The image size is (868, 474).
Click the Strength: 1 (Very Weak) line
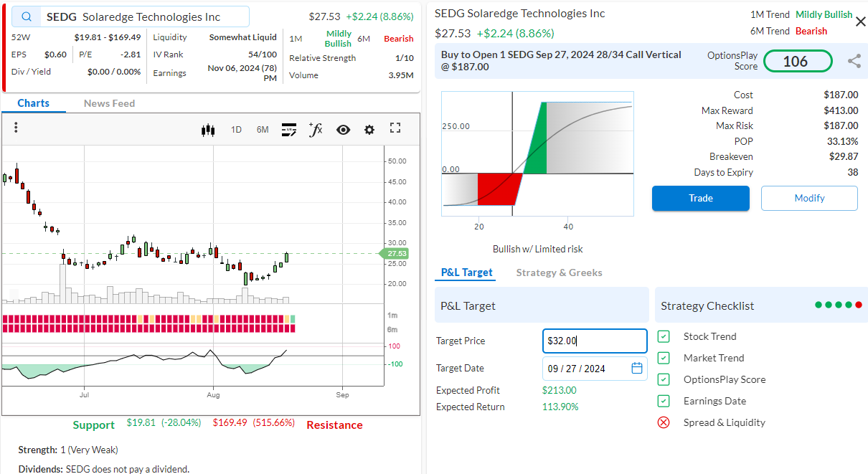[x=68, y=450]
